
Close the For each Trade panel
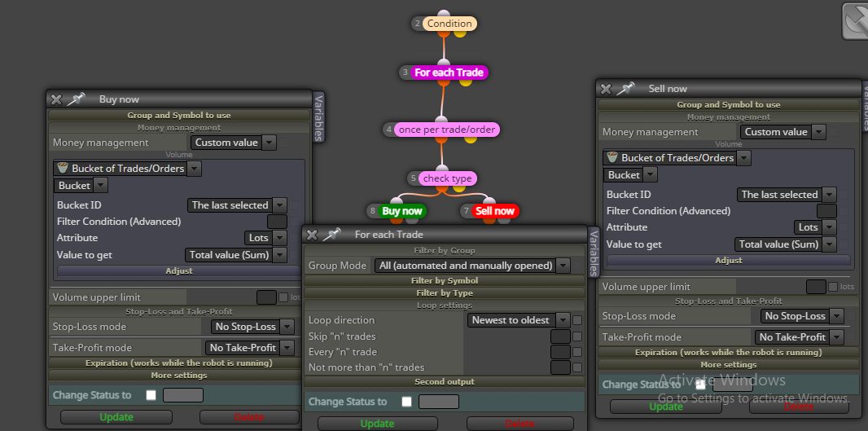[312, 235]
